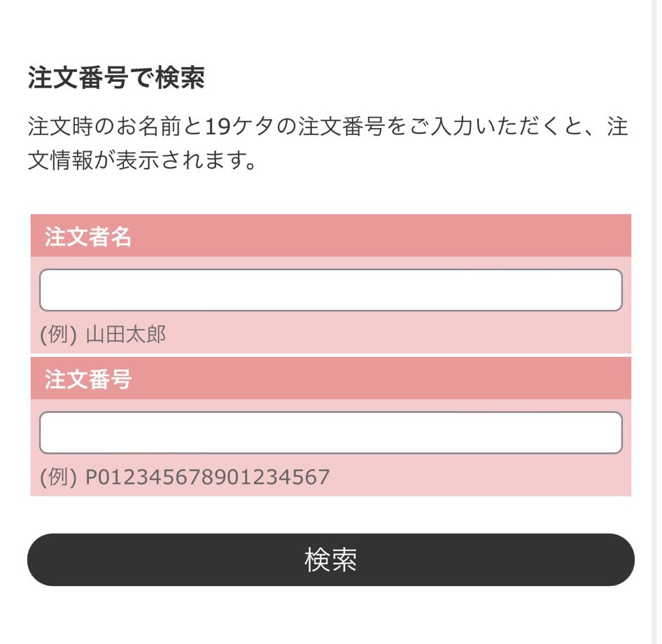
Task: Click the (例) prefix under the name field
Action: coord(58,335)
